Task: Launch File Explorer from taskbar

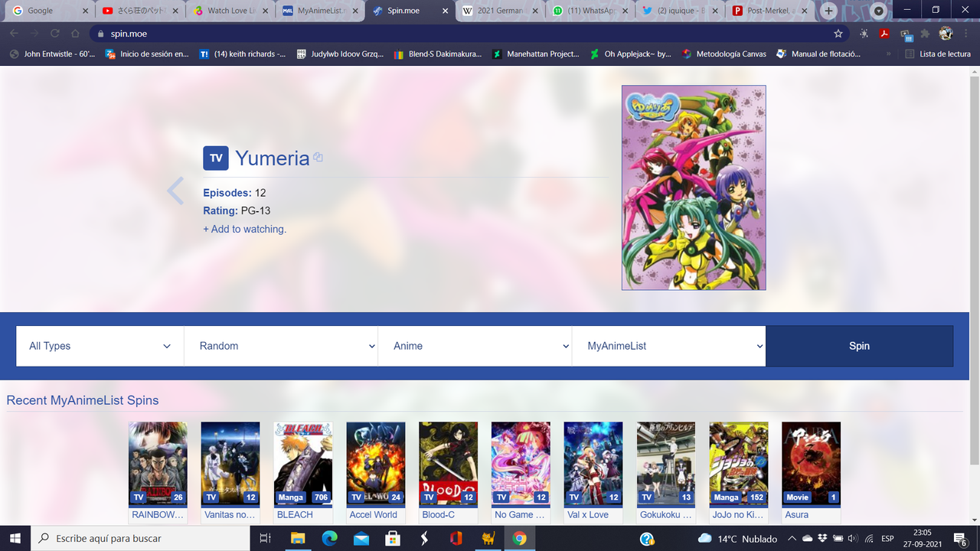Action: [297, 538]
